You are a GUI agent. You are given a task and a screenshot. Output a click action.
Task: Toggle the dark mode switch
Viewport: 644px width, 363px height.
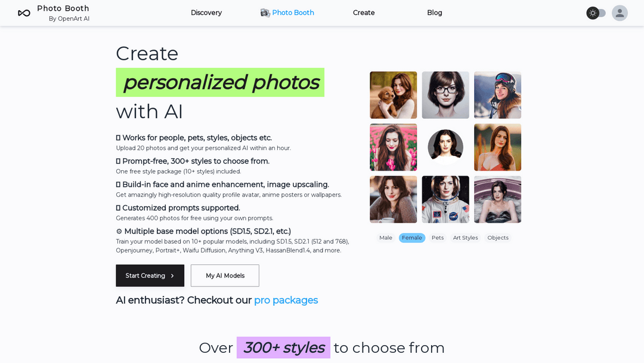click(596, 13)
